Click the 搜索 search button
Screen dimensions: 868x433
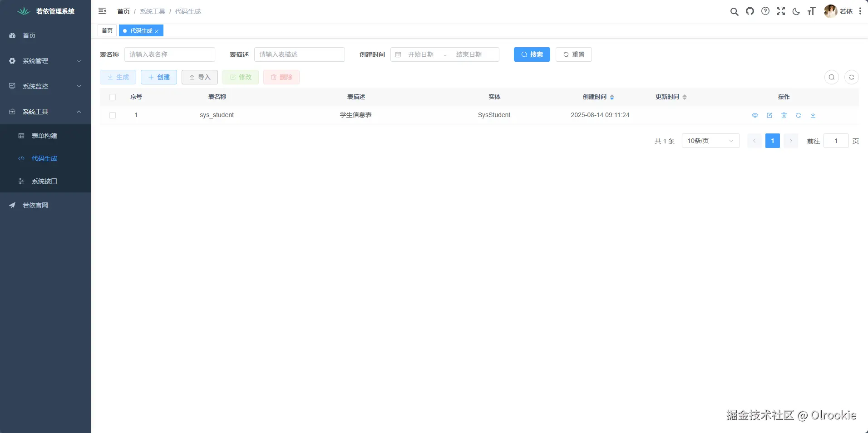coord(532,54)
